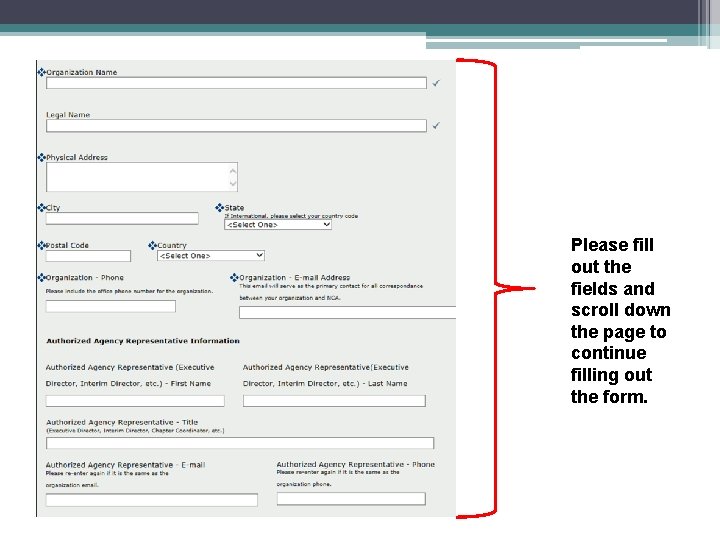Click the Legal Name input field
720x540 pixels.
click(236, 126)
